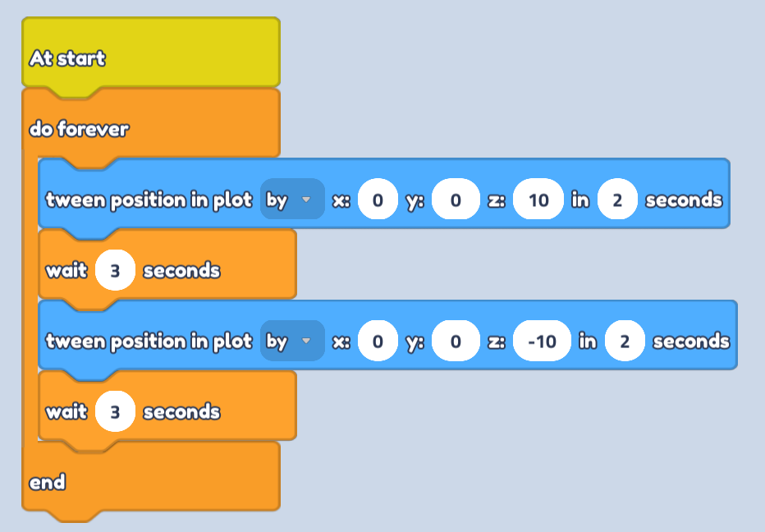
Task: Click the 'do forever' loop block header
Action: (79, 129)
